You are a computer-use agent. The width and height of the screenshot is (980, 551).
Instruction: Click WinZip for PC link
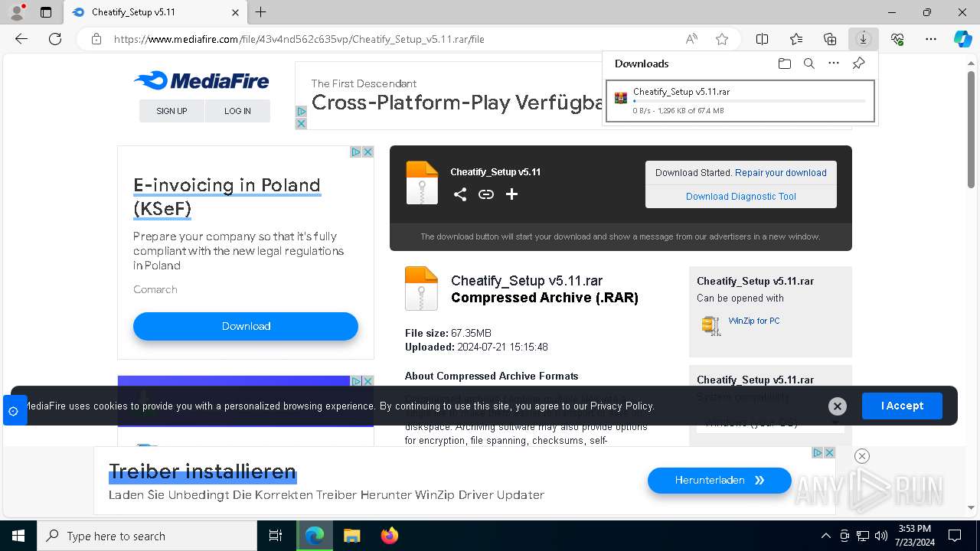(754, 321)
